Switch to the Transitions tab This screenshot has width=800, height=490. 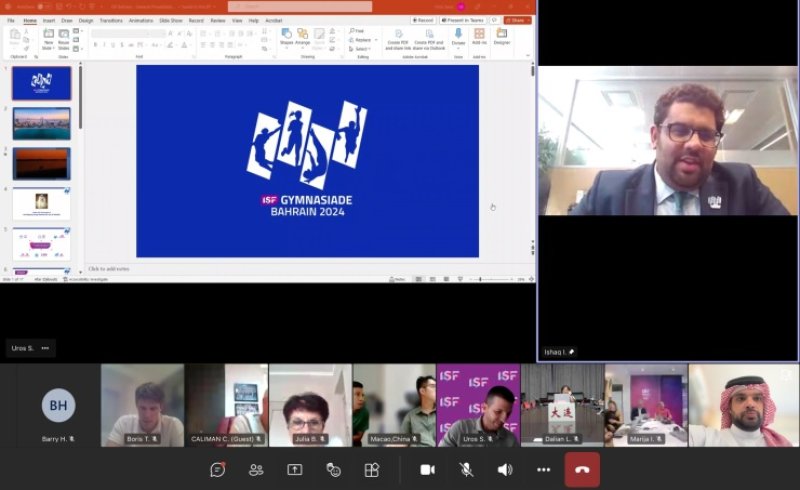point(111,20)
